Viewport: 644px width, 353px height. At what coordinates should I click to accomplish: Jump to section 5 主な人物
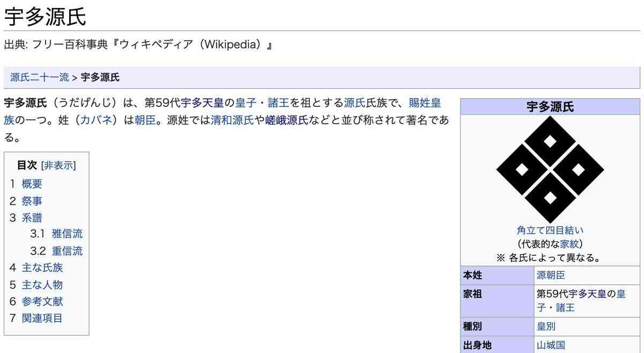[42, 285]
